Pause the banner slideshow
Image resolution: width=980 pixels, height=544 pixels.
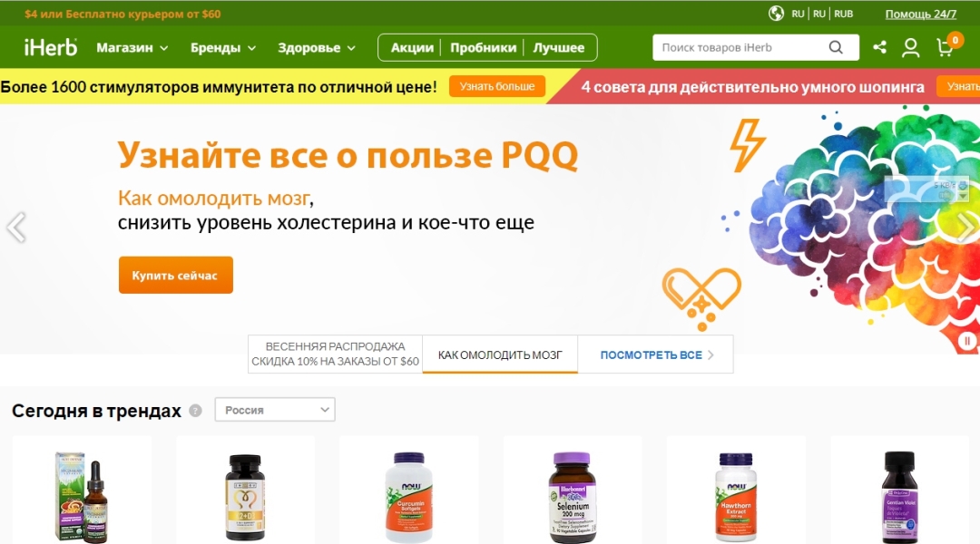point(967,340)
